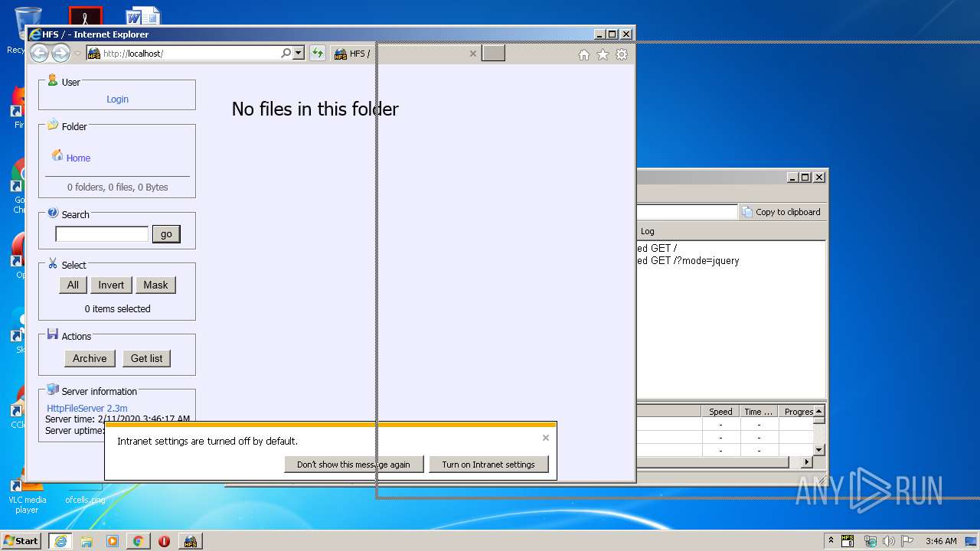980x551 pixels.
Task: Go forward with the IE forward arrow
Action: pos(60,54)
